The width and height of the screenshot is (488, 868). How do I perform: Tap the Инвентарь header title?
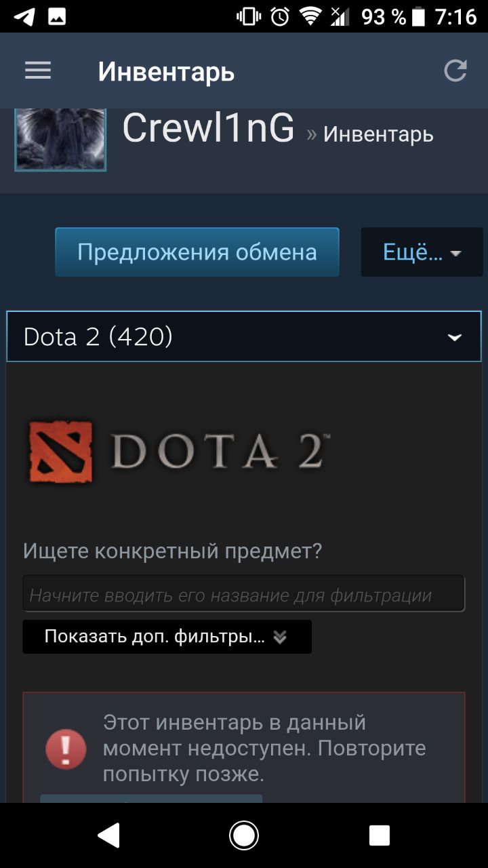click(x=166, y=71)
